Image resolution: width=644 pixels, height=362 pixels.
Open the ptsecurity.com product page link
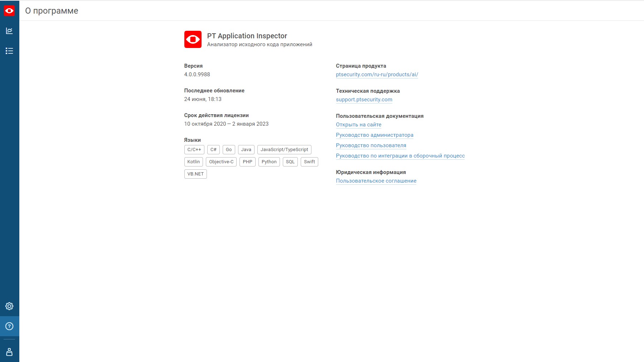[377, 74]
